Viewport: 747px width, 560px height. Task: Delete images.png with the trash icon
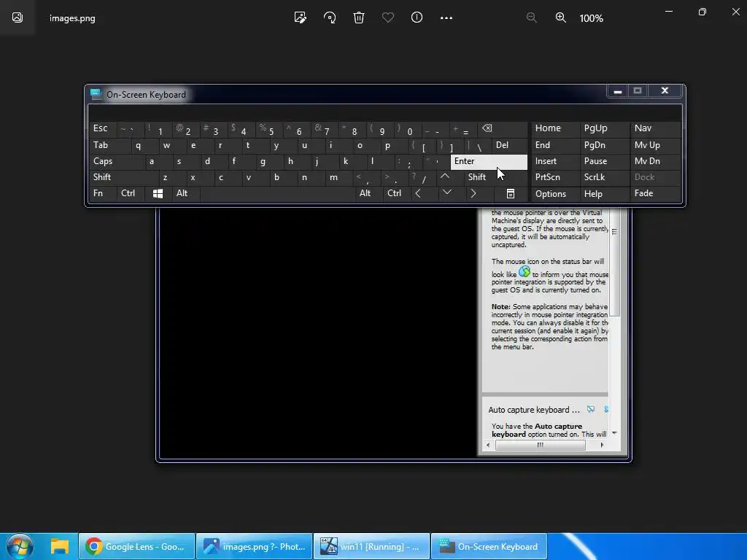[359, 17]
